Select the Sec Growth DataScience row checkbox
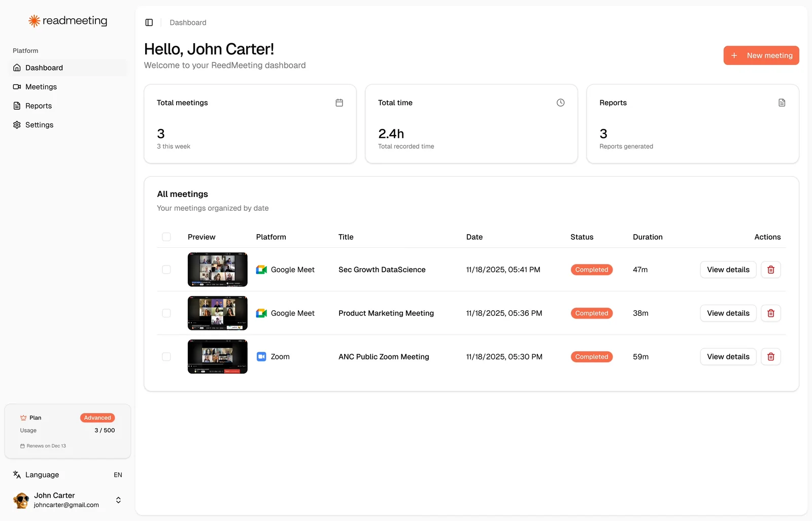 coord(166,270)
